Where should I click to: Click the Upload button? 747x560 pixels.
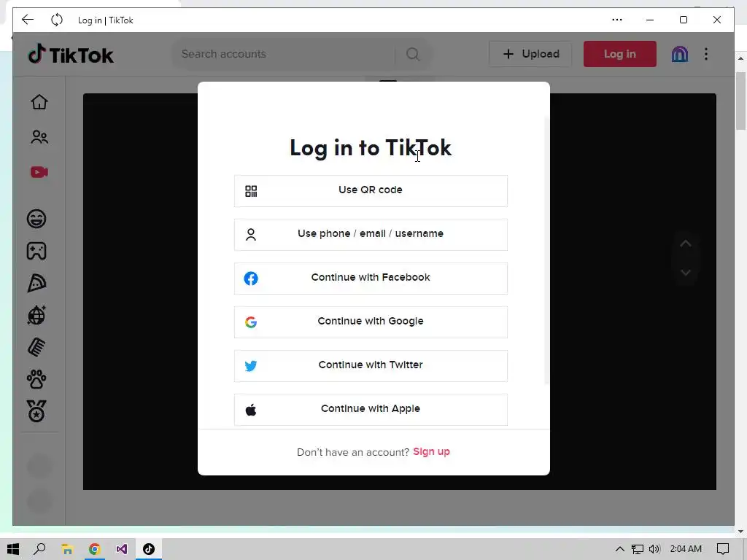530,54
